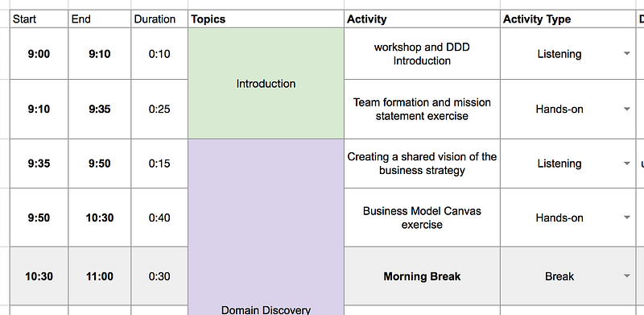644x315 pixels.
Task: Select the Topics header cell
Action: 266,19
